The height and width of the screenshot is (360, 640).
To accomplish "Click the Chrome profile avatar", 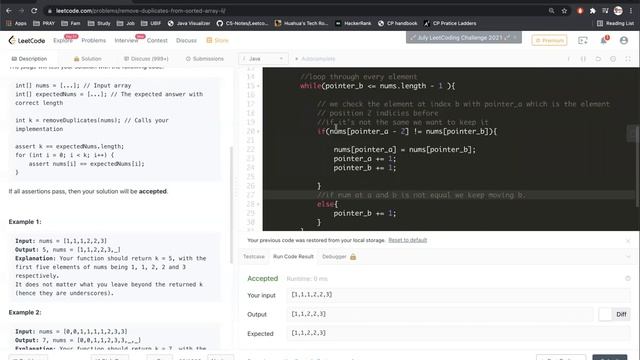I will point(618,11).
